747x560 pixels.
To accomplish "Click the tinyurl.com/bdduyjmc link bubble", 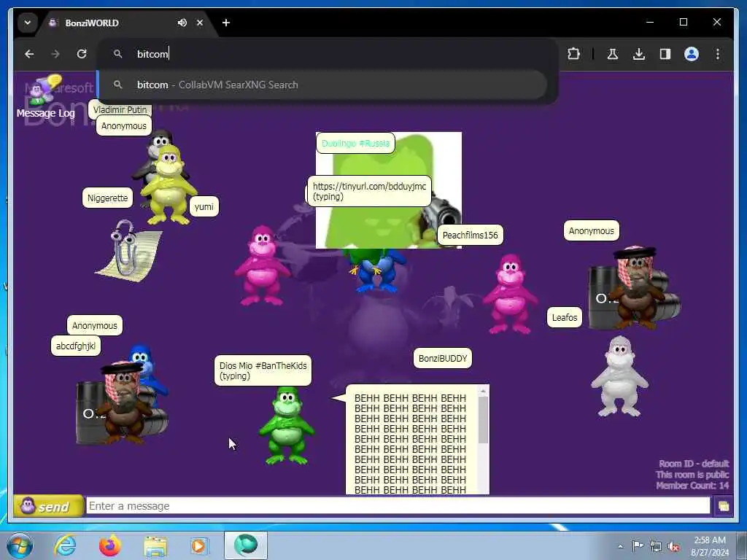I will click(369, 191).
